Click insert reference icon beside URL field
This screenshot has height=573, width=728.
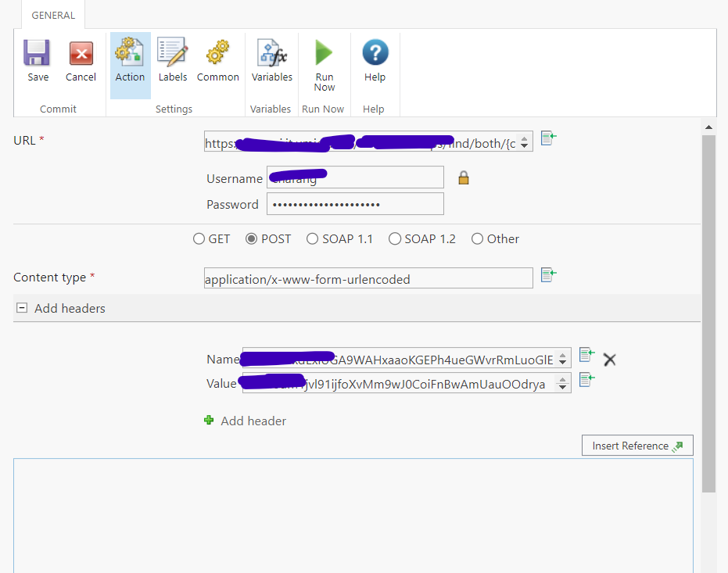click(548, 138)
